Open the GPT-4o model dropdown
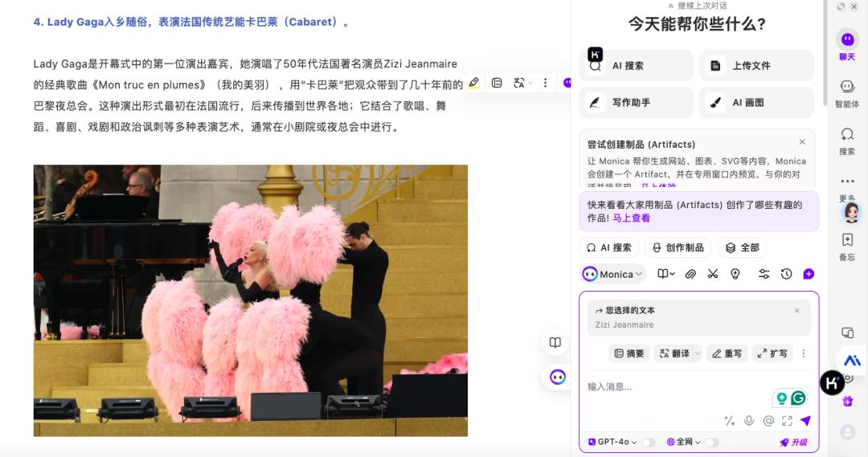Screen dimensions: 868x457 point(612,442)
